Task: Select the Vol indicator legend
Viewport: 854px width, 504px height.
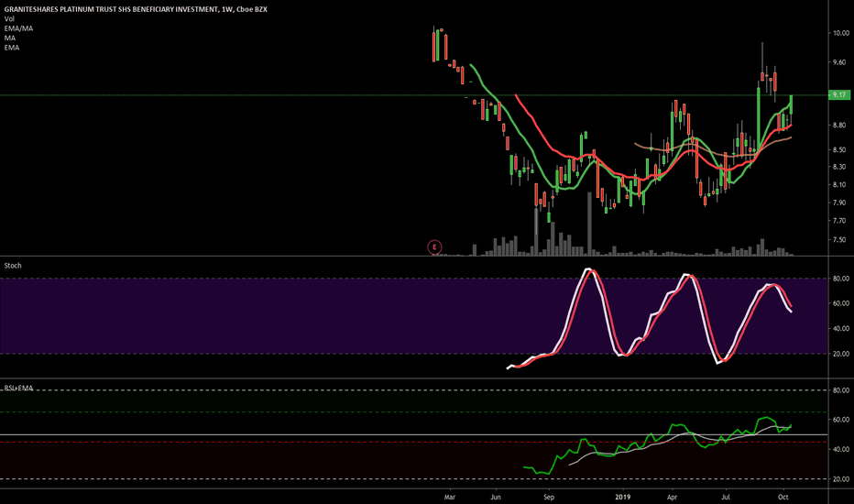Action: point(9,19)
